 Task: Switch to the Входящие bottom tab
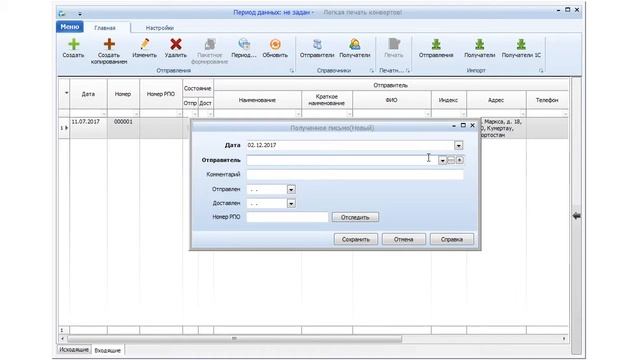pyautogui.click(x=108, y=350)
